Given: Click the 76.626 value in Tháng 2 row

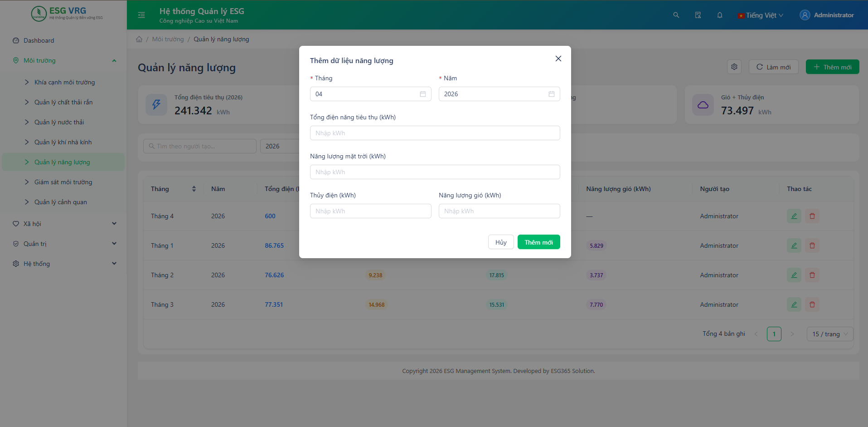Looking at the screenshot, I should tap(274, 275).
